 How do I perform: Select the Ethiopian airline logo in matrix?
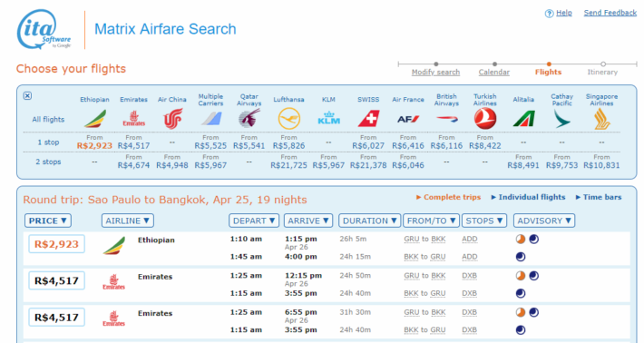click(95, 119)
